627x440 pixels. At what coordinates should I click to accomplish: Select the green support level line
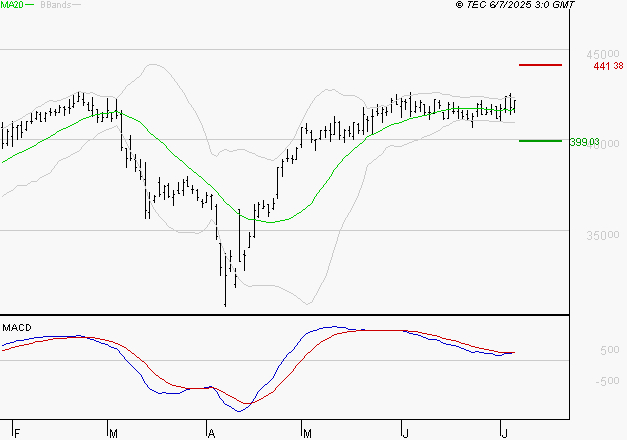[540, 141]
